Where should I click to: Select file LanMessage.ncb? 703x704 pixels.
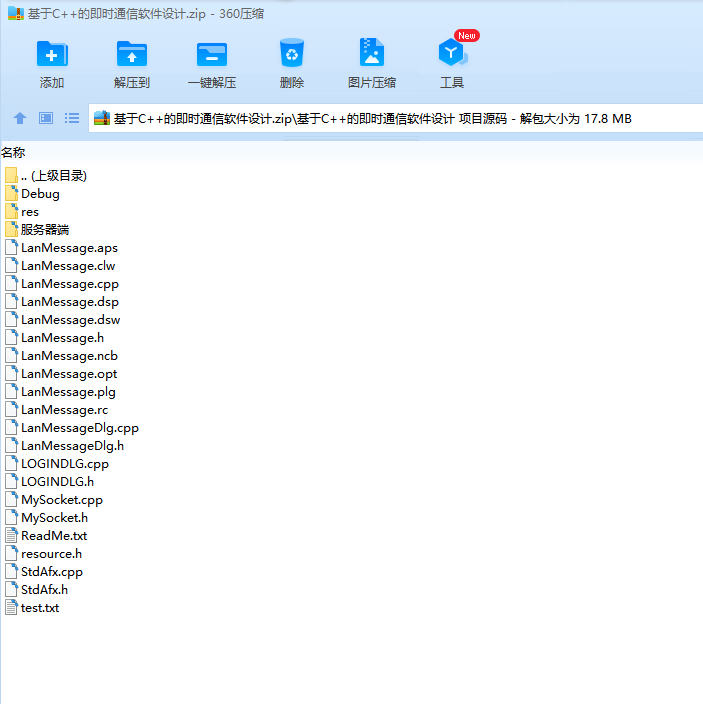pos(62,356)
